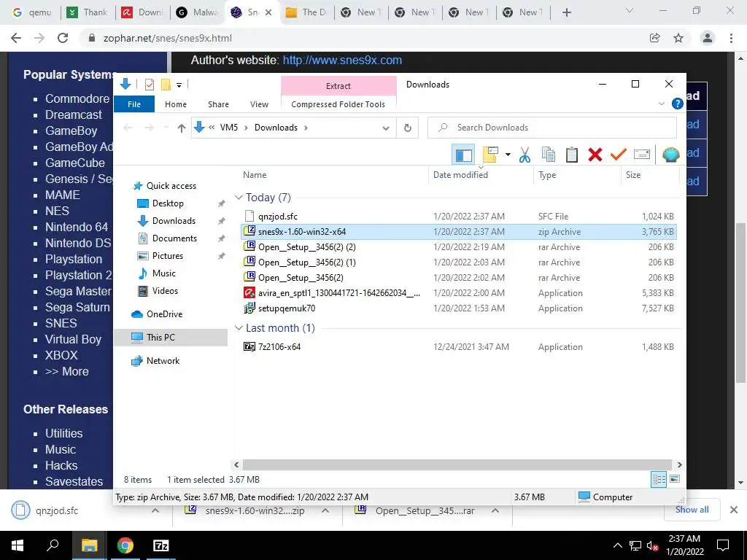Open the Open__Setup rar download options arrow
747x560 pixels.
click(x=495, y=510)
